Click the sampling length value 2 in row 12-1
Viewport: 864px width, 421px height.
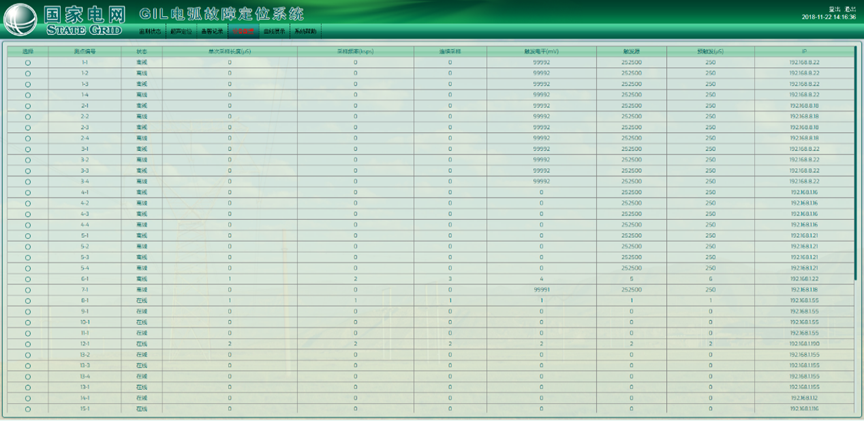230,344
